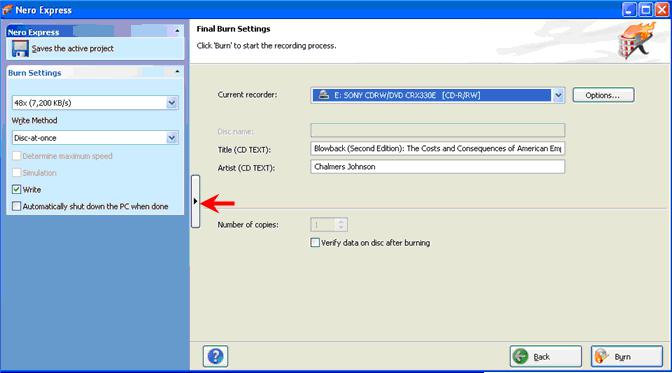This screenshot has width=672, height=373.
Task: Open the Current recorder drive dropdown
Action: [x=558, y=95]
